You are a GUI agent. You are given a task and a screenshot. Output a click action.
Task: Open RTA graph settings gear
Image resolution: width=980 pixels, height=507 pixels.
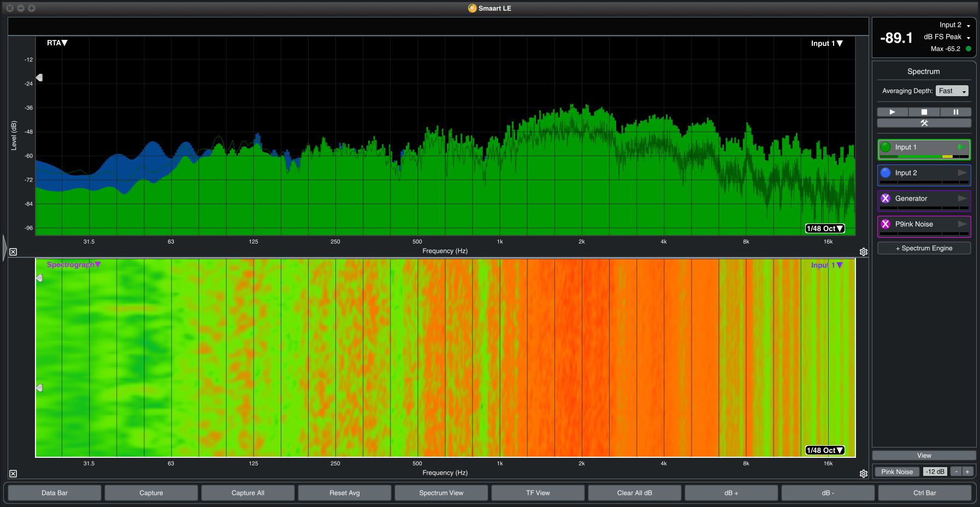864,252
